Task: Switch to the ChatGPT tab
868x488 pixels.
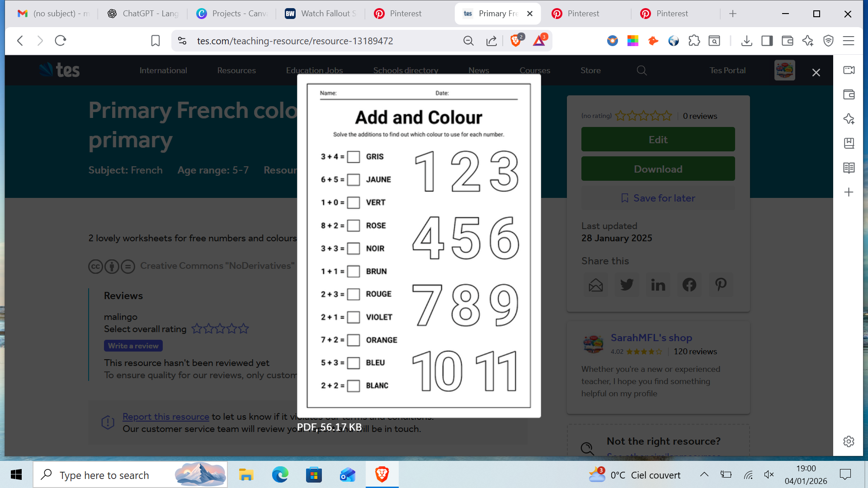Action: [x=142, y=14]
